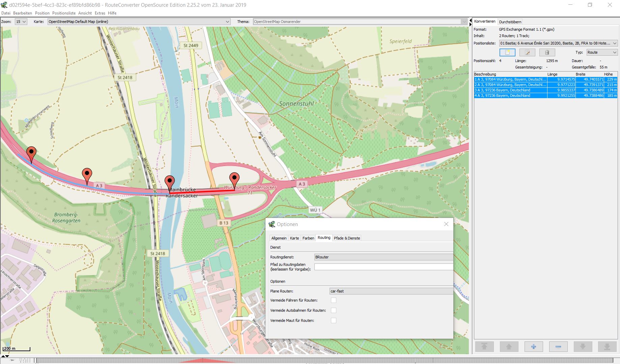Select the third position row in list
This screenshot has height=364, width=620.
pos(510,90)
